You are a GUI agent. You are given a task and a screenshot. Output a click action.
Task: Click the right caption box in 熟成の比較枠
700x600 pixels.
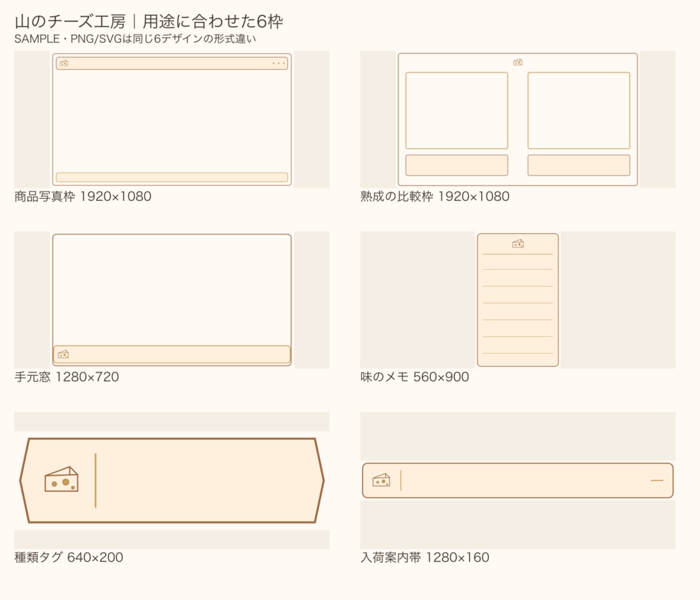579,165
